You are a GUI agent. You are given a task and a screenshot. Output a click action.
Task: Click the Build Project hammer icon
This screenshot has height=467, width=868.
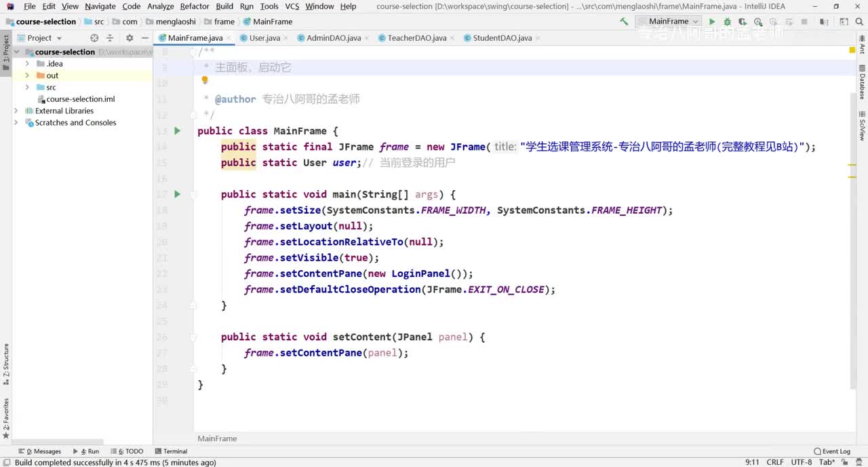[624, 22]
